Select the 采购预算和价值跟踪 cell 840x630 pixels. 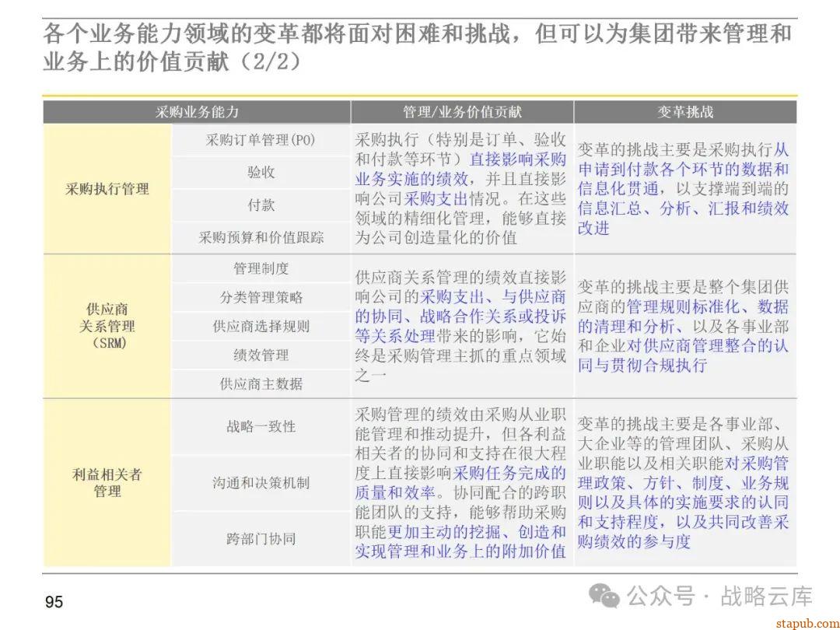click(x=262, y=237)
